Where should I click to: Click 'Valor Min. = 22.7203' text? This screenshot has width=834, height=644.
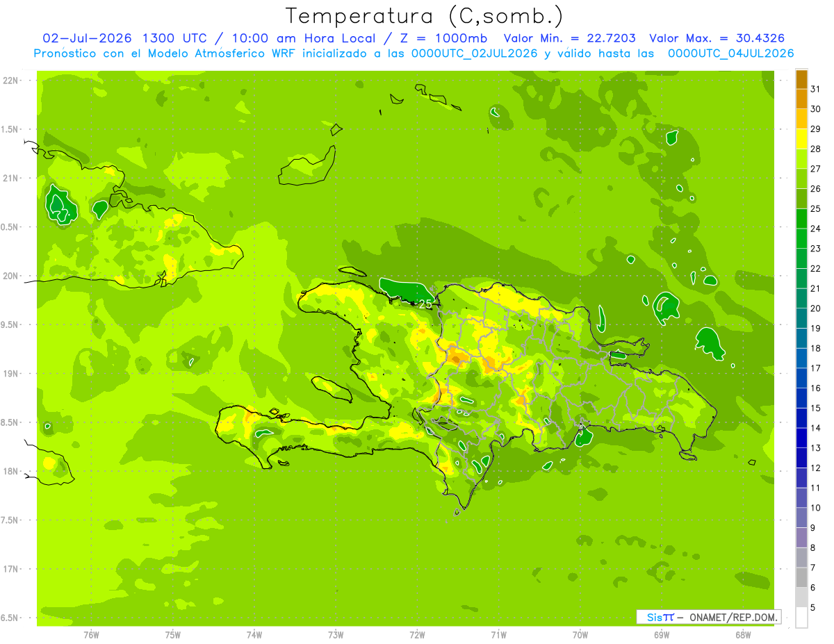point(570,38)
